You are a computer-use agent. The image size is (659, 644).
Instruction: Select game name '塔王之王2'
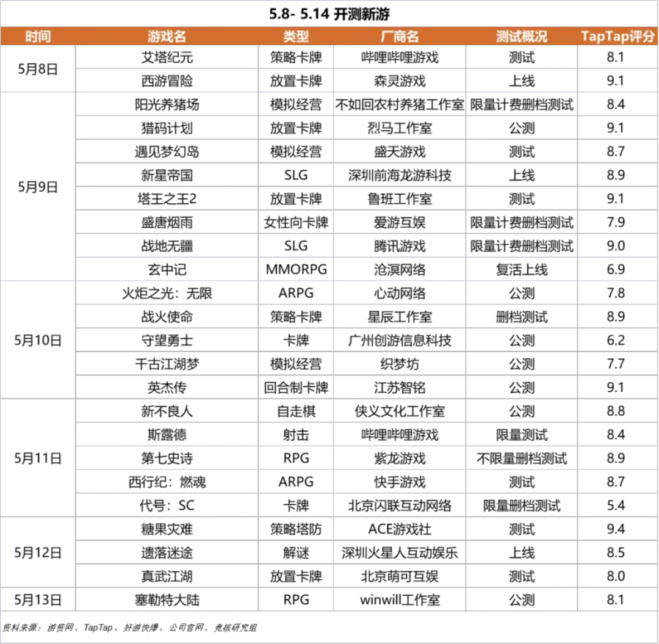tap(167, 198)
